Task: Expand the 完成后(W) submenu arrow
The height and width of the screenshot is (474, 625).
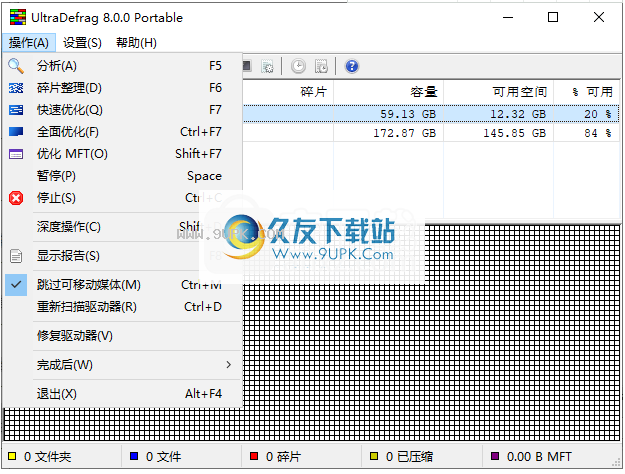Action: point(228,364)
